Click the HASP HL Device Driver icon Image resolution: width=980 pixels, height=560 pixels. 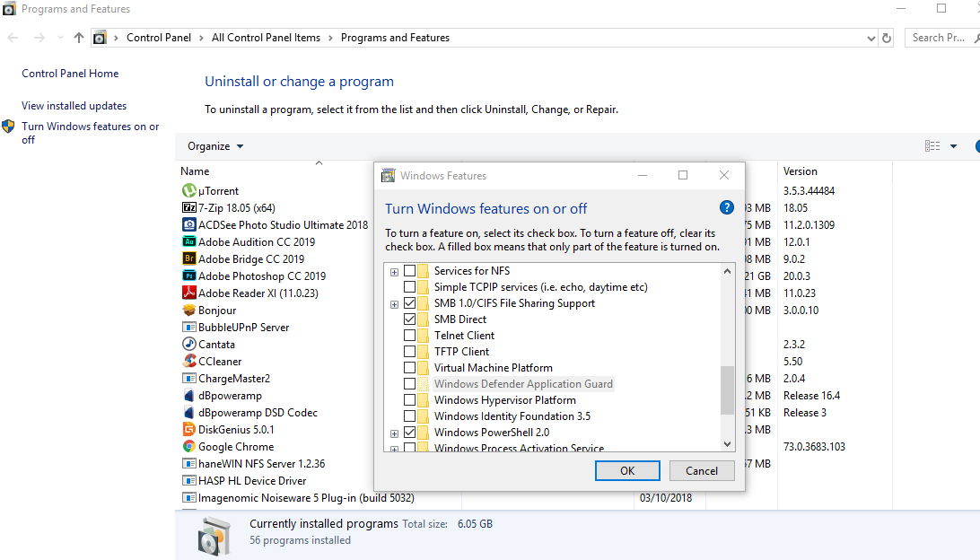point(188,481)
